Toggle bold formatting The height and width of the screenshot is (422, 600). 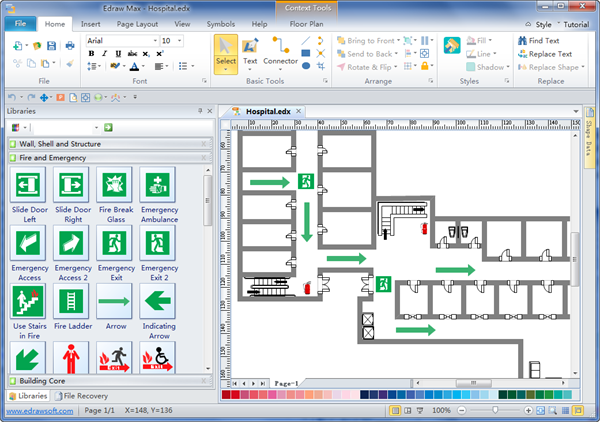click(91, 53)
